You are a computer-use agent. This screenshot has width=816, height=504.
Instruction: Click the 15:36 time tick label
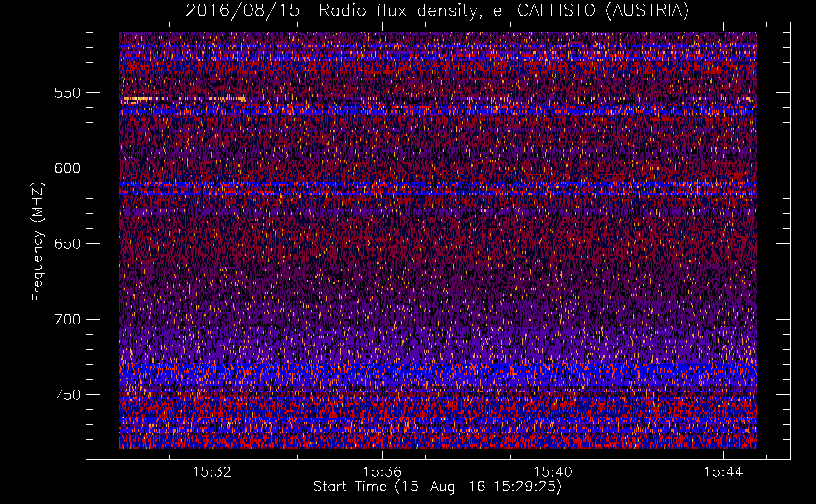382,472
